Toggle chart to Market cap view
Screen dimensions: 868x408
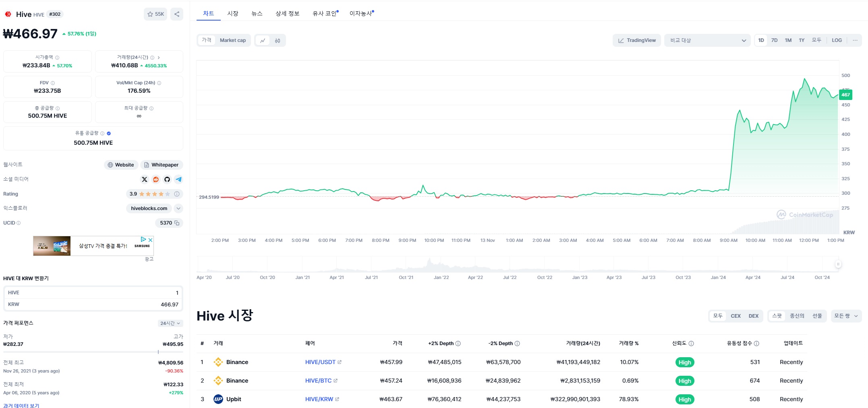(x=233, y=40)
